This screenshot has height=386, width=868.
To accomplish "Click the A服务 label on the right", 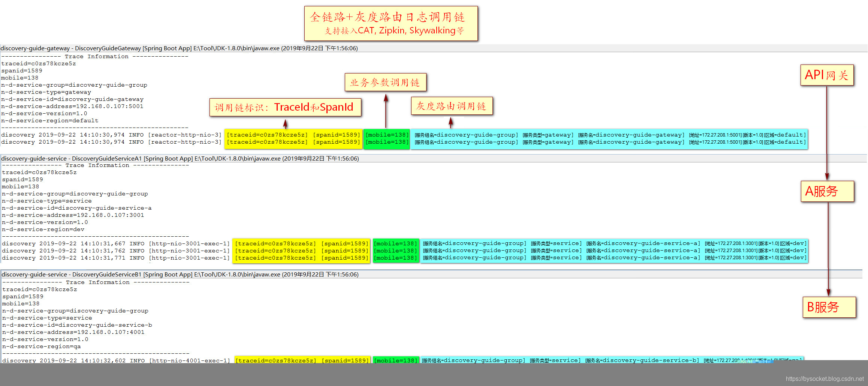I will [x=828, y=191].
